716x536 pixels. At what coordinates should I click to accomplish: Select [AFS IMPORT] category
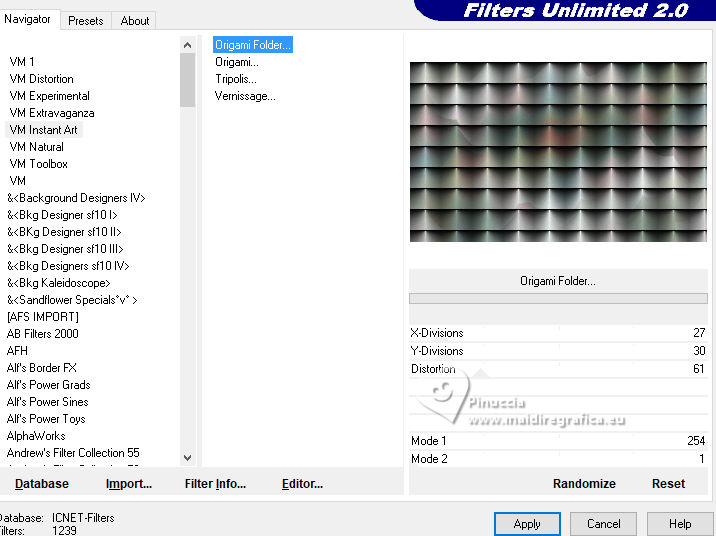(42, 317)
